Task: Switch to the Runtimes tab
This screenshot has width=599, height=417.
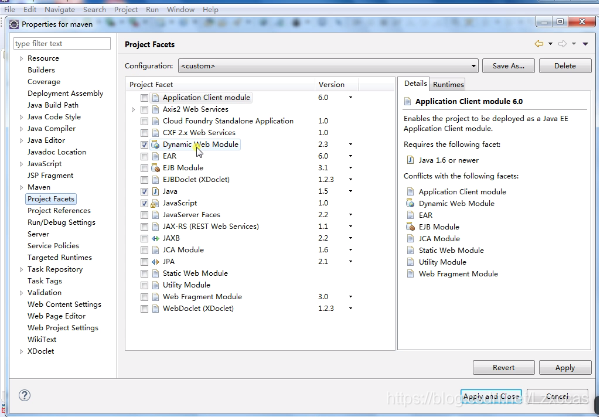Action: 448,84
